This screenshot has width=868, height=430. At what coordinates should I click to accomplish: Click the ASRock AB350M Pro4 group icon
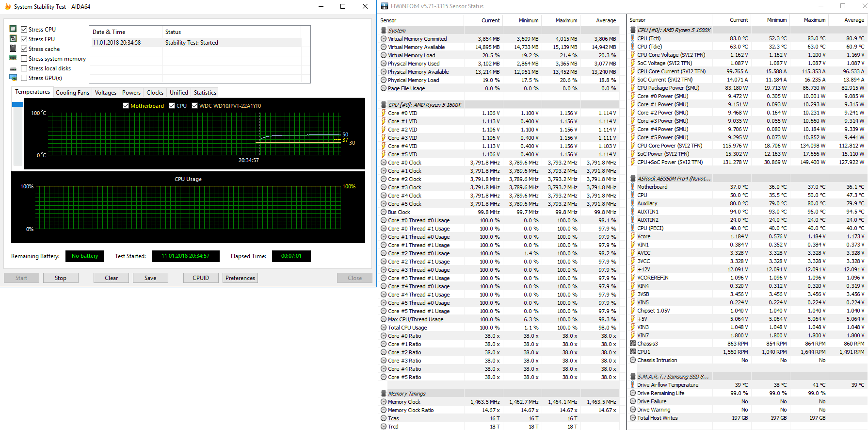633,179
